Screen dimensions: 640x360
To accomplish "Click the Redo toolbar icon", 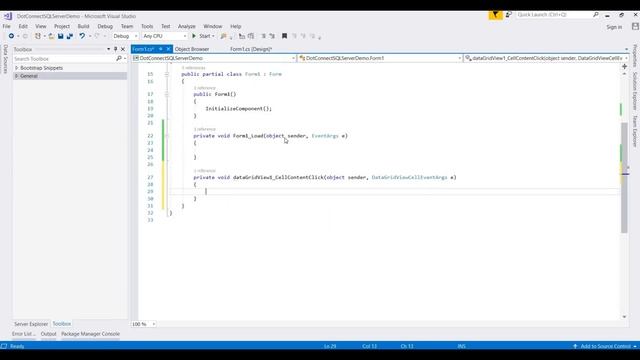I will 97,36.
